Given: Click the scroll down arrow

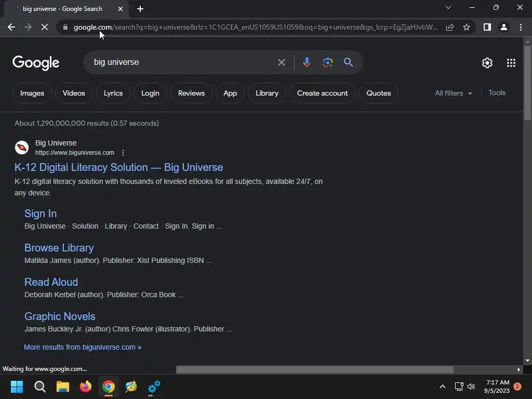Looking at the screenshot, I should 527,361.
